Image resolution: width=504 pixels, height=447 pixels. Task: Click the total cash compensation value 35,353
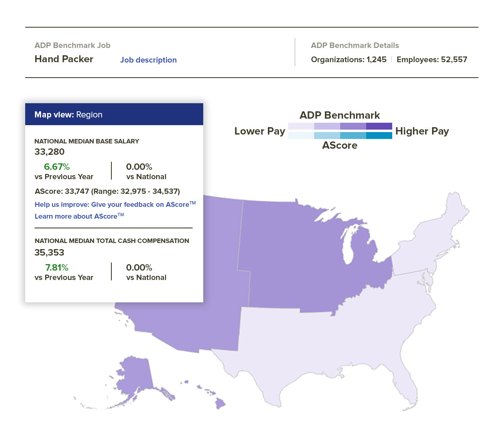50,253
